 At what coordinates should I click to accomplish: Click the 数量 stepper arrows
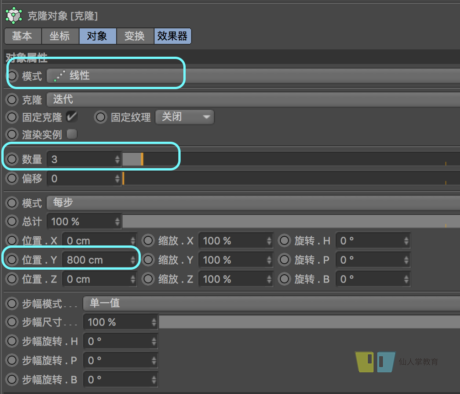point(117,159)
